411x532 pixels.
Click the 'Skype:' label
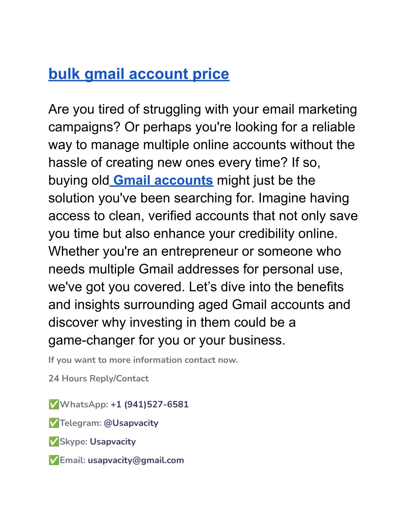point(73,442)
